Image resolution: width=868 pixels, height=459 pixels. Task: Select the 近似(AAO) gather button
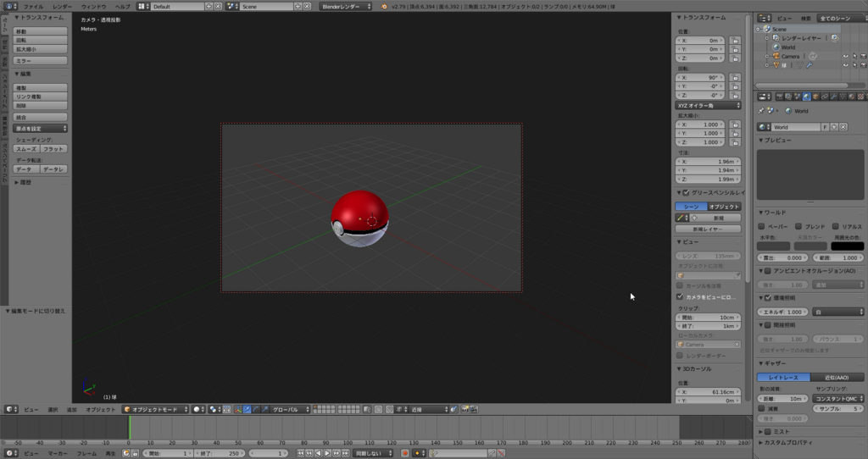tap(837, 377)
